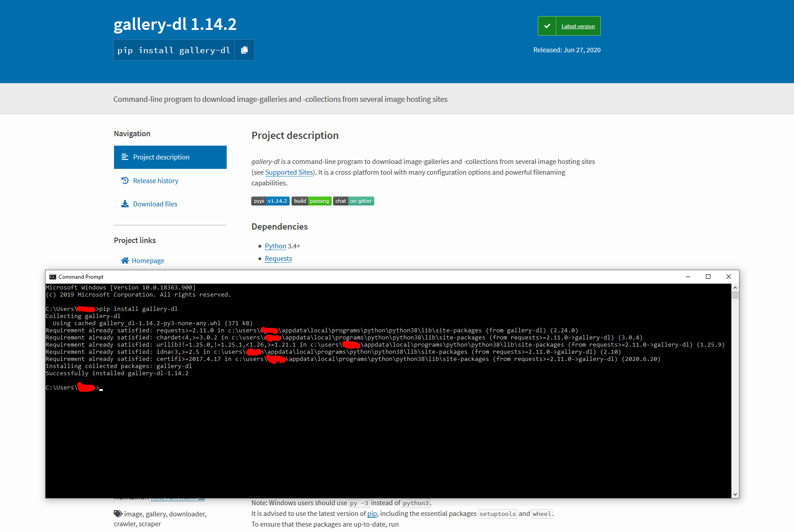Click the pypi v1.14.2 badge
Screen dimensions: 794x532
(x=270, y=201)
